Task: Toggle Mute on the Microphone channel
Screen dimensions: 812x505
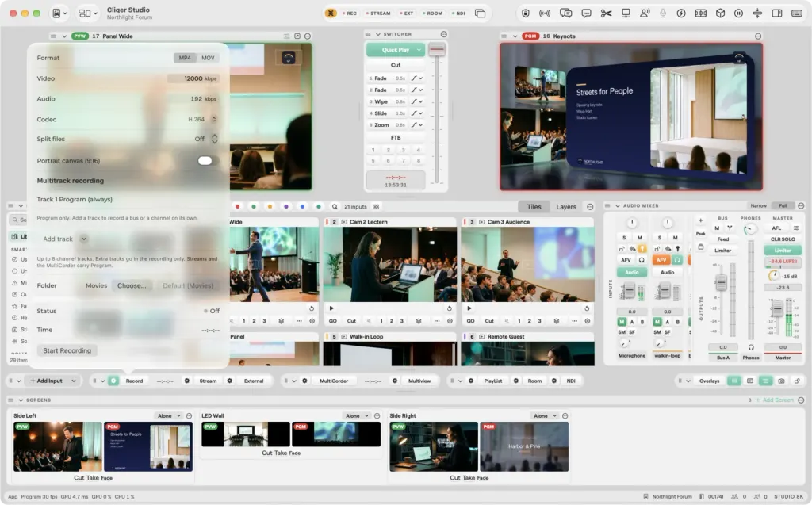Action: 640,238
